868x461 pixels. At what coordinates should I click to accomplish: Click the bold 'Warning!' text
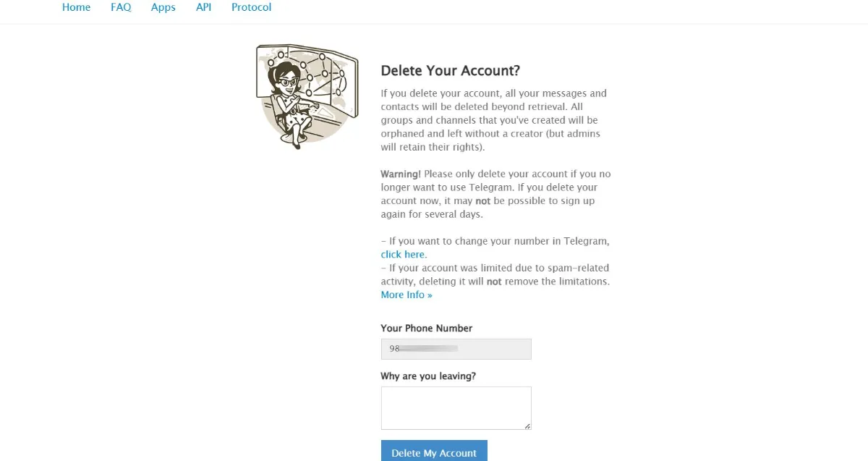[x=400, y=174]
